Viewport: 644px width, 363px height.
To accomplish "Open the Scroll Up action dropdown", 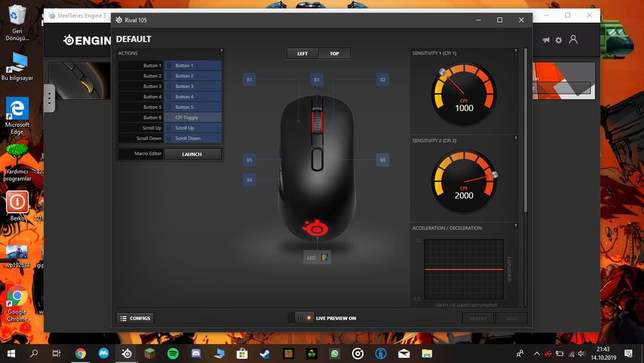I will (x=192, y=128).
